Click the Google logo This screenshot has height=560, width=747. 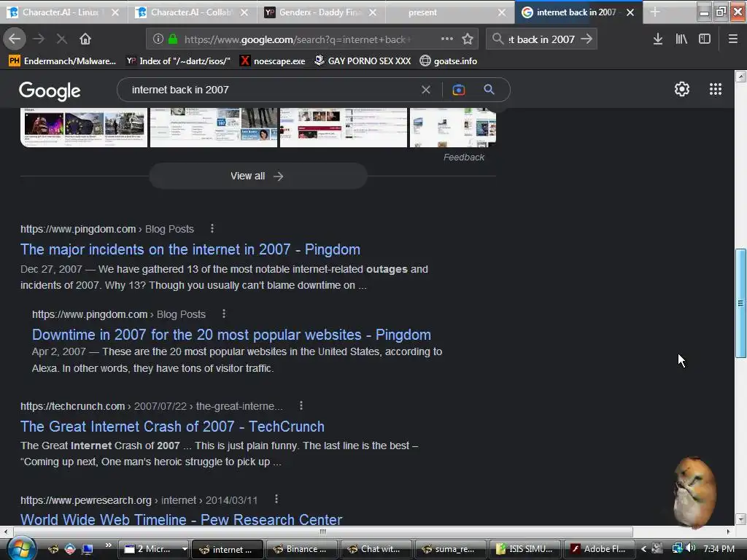click(x=50, y=90)
